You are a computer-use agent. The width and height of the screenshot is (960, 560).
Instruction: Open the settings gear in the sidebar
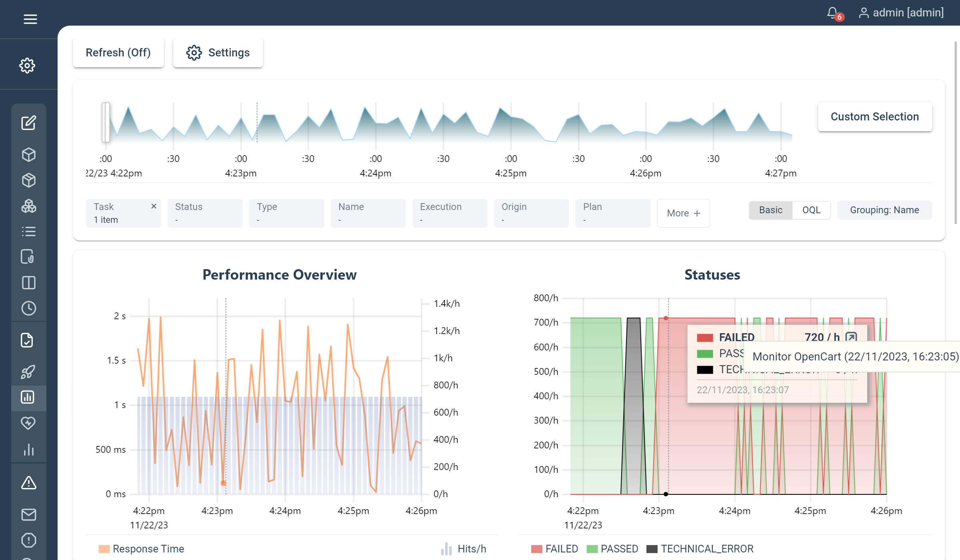tap(27, 65)
